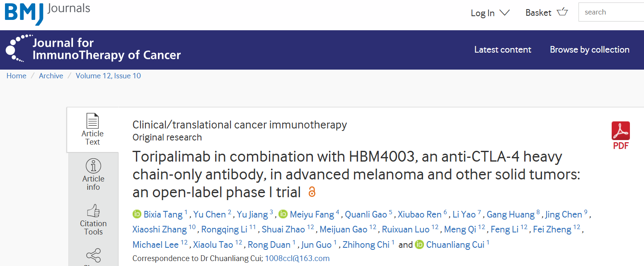Click the BMJ Journals logo
Viewport: 644px width, 266px height.
[x=47, y=12]
